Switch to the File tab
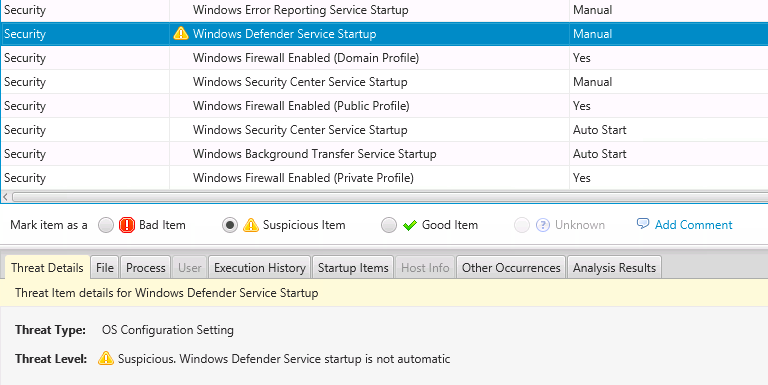 [105, 268]
